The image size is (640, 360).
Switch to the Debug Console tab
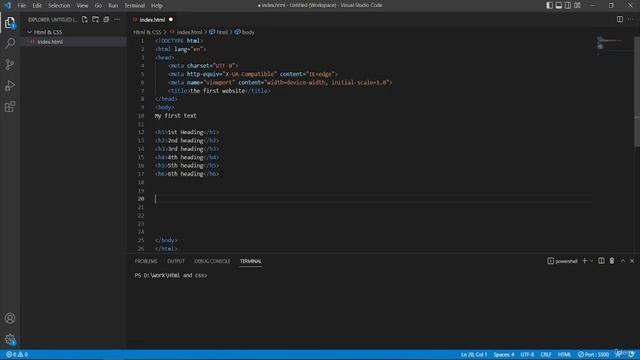(x=212, y=261)
